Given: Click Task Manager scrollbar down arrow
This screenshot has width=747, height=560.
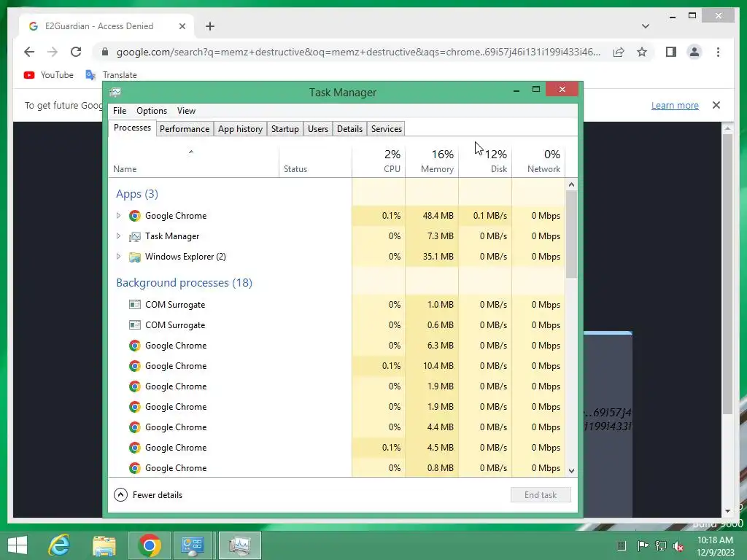Looking at the screenshot, I should pos(572,470).
